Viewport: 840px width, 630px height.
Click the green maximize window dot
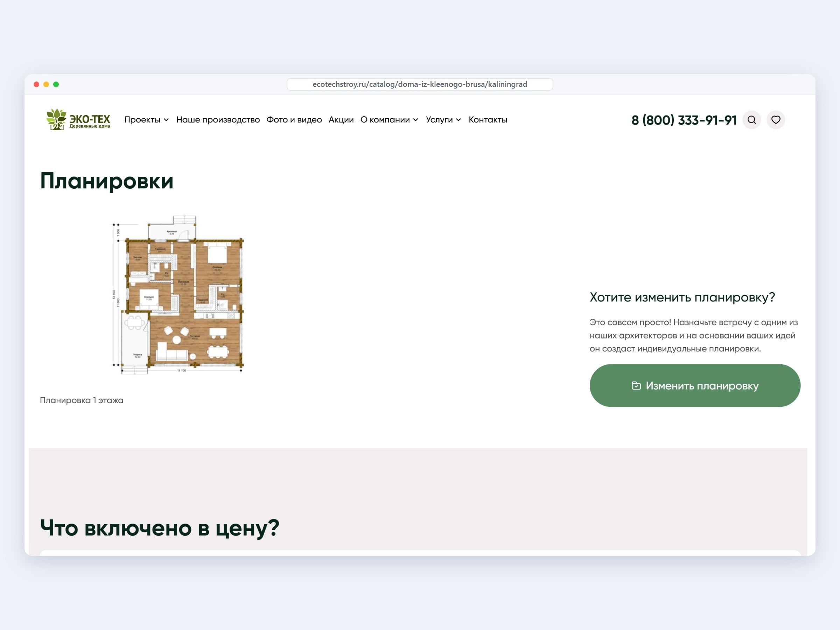(x=56, y=84)
